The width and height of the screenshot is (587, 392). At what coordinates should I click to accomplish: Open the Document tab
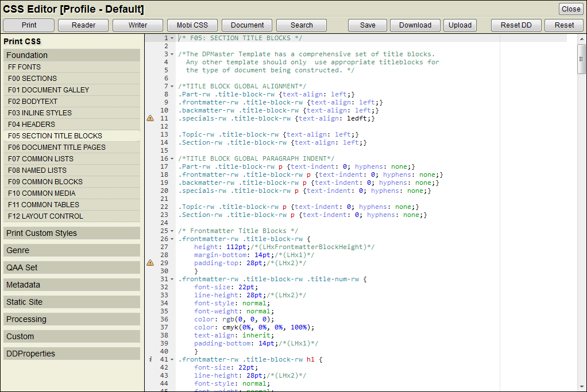pos(247,25)
